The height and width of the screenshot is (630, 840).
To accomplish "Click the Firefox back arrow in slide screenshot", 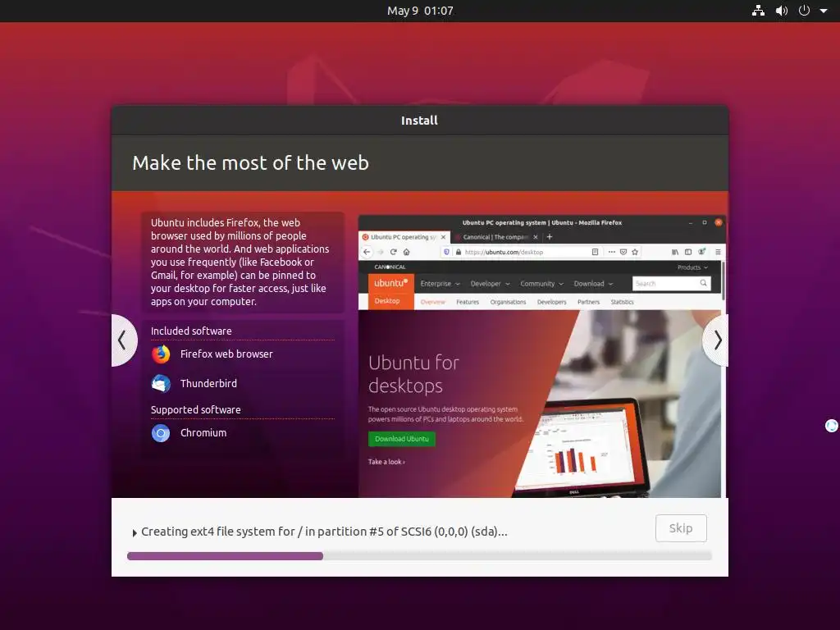I will [367, 252].
